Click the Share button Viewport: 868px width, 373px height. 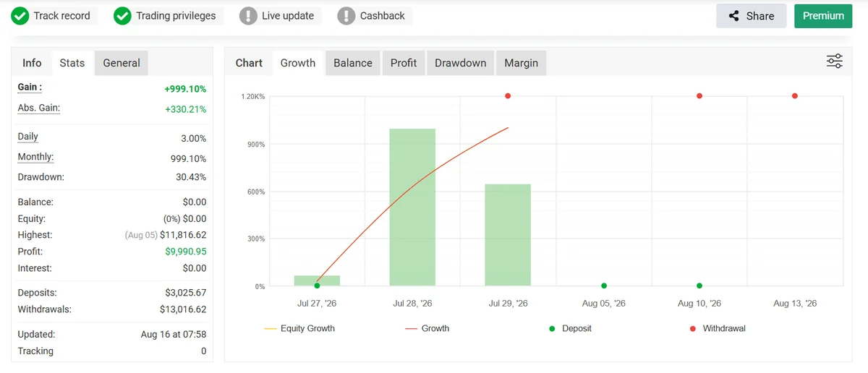point(751,16)
